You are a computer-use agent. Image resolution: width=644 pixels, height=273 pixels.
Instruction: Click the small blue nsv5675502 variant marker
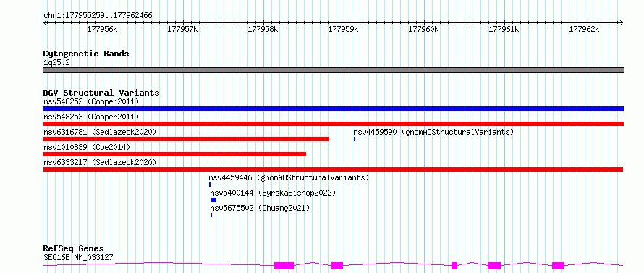[x=211, y=215]
